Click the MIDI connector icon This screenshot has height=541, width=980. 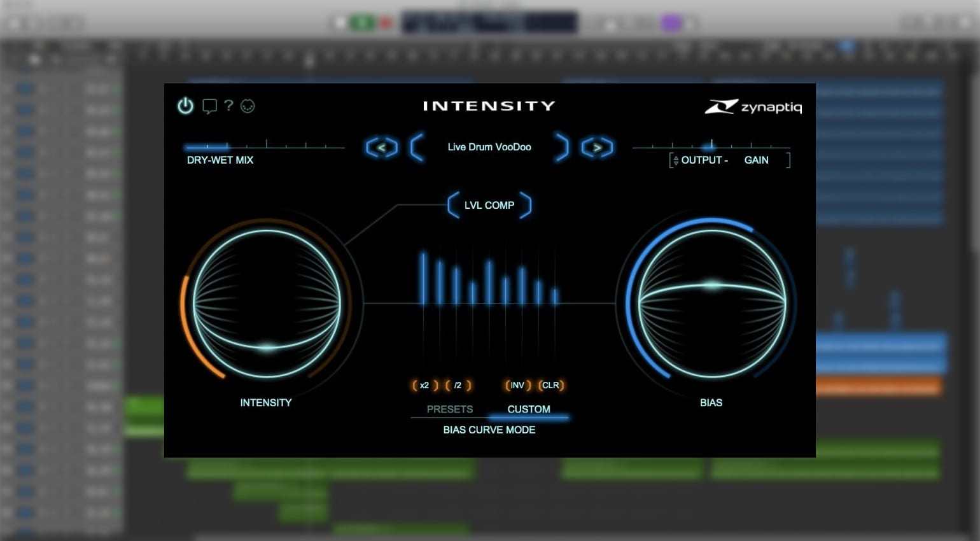point(248,106)
